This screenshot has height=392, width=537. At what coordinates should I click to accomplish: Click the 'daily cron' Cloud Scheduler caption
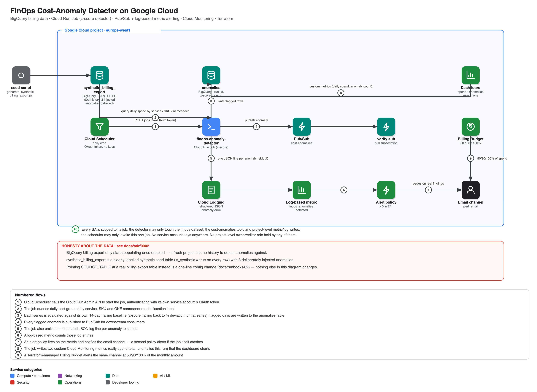(99, 143)
